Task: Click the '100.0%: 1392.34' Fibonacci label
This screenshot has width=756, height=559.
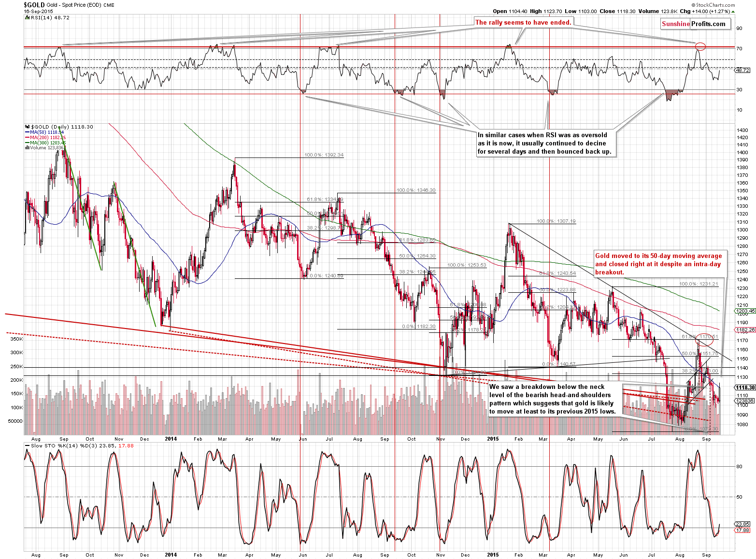Action: (323, 155)
